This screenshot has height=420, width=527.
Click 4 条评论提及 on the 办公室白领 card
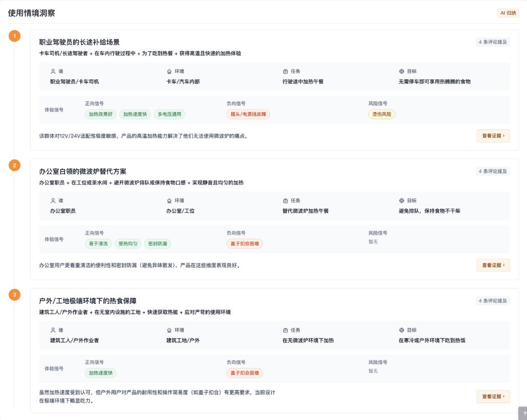[x=493, y=171]
